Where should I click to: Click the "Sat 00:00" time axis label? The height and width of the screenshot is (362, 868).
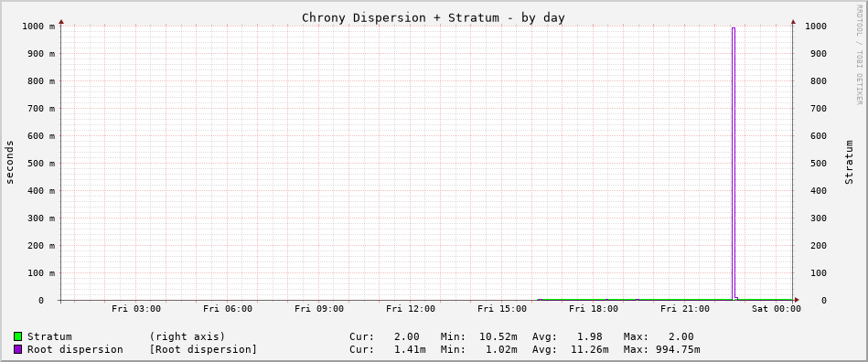pos(777,308)
